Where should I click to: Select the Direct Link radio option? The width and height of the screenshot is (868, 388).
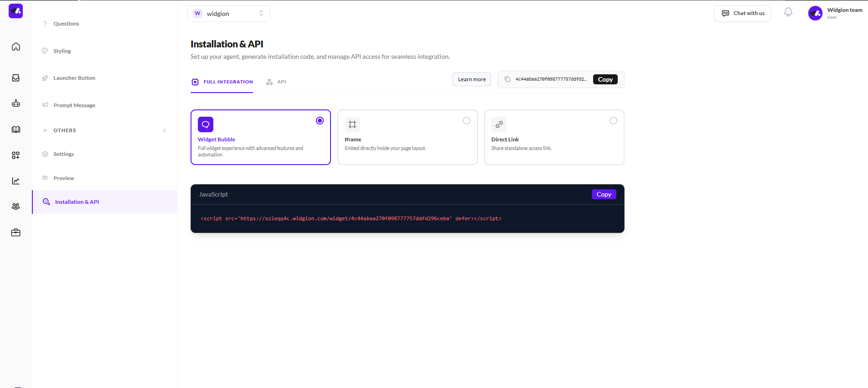(613, 121)
